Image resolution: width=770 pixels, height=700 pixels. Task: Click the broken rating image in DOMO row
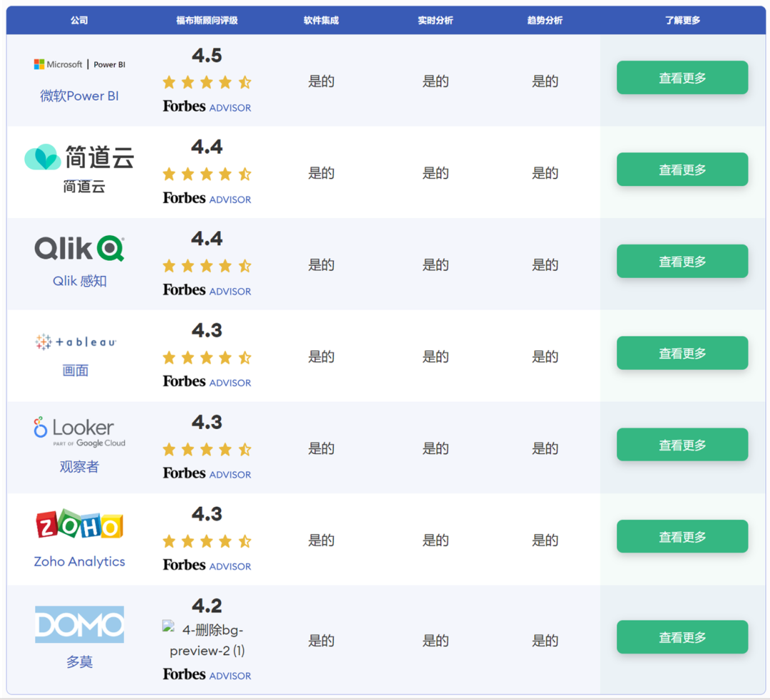207,640
